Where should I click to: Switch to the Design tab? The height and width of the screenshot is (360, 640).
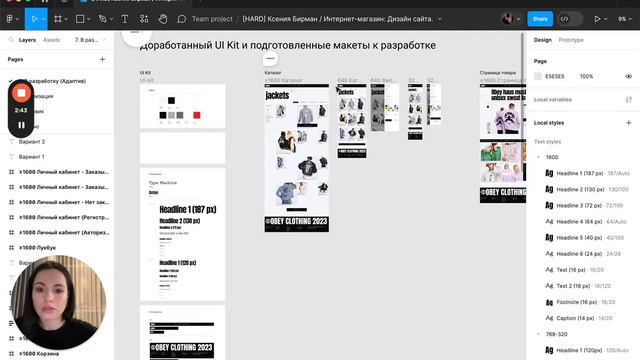tap(542, 40)
